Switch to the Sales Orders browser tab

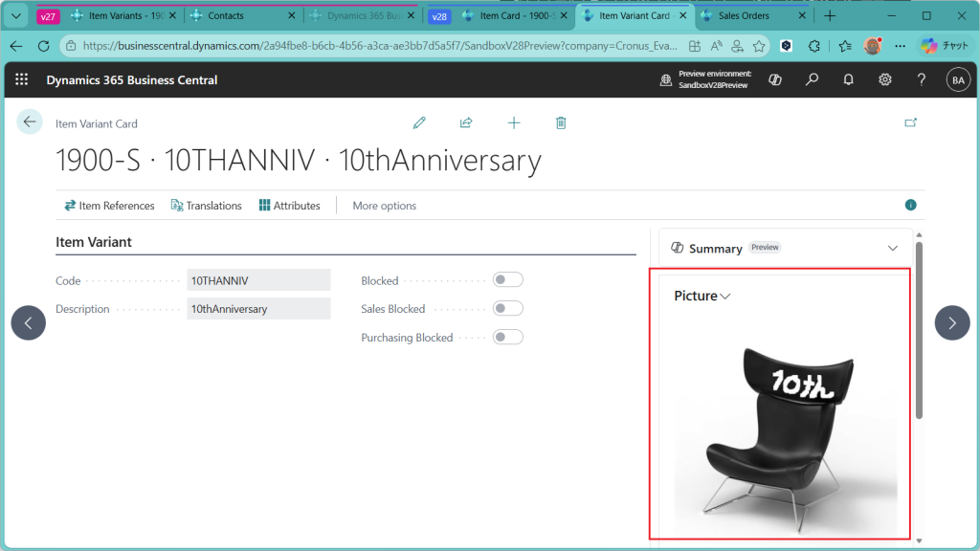744,16
